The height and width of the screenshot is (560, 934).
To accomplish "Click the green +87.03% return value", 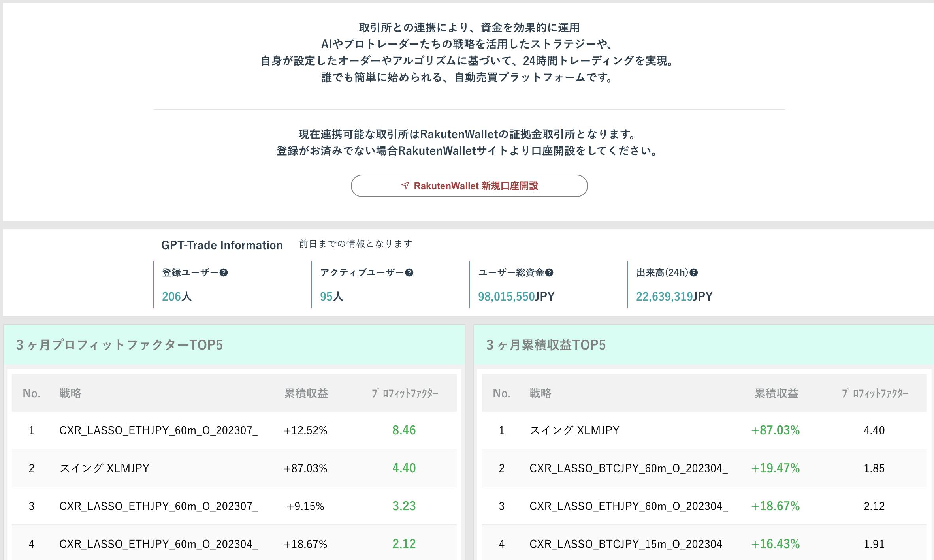I will coord(775,430).
